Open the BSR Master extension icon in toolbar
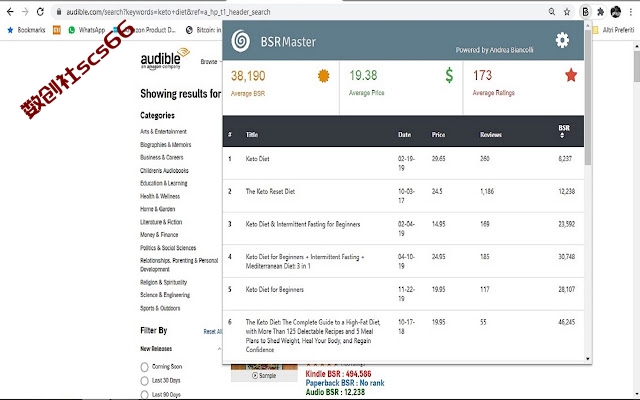Screen dimensions: 640x400 pyautogui.click(x=585, y=12)
